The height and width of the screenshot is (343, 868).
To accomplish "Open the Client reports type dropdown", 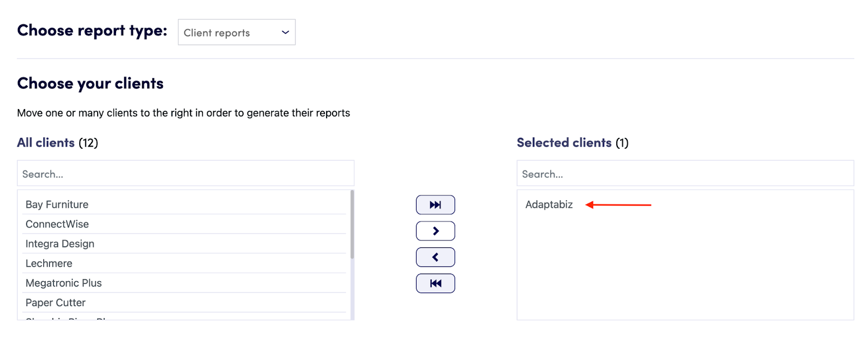I will pyautogui.click(x=237, y=33).
